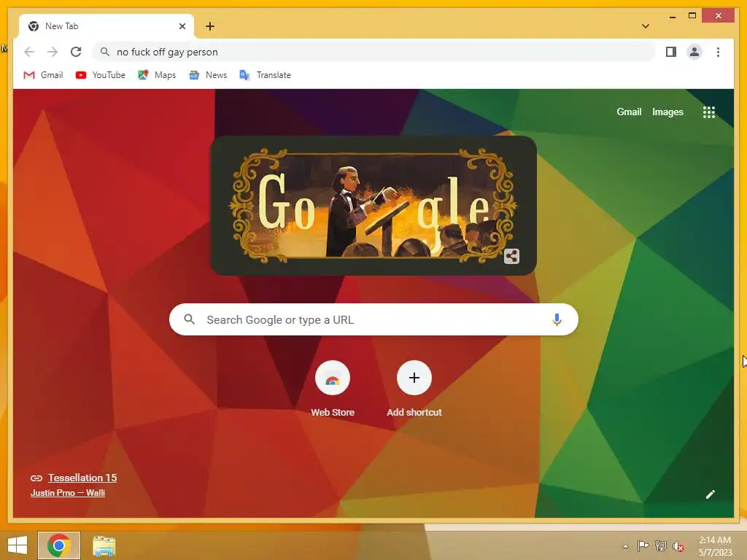747x560 pixels.
Task: Open the Translate bookmark
Action: [265, 75]
